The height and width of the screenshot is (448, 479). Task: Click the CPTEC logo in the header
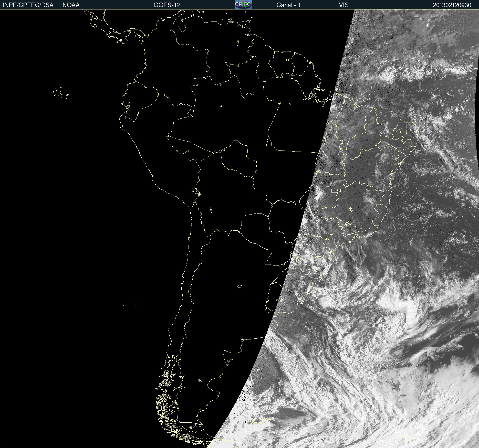(x=243, y=5)
